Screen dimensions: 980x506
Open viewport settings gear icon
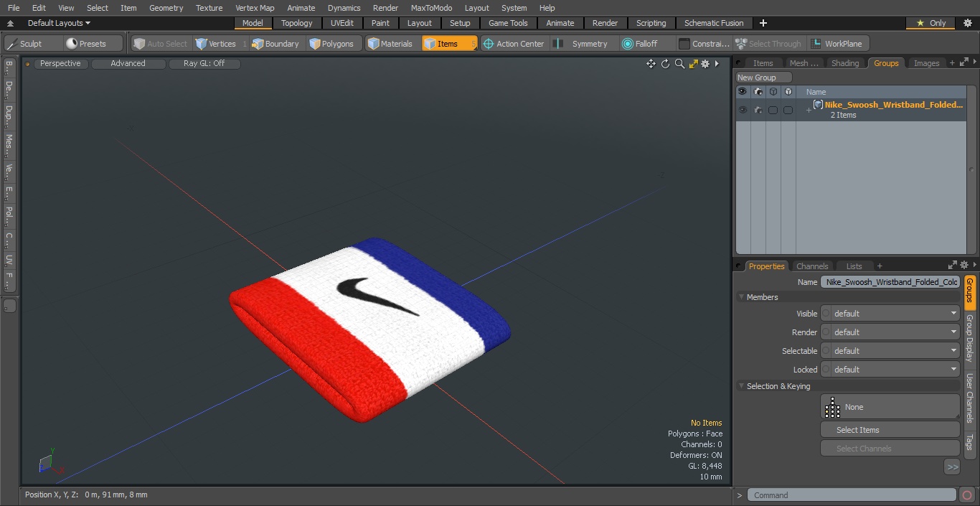coord(705,64)
